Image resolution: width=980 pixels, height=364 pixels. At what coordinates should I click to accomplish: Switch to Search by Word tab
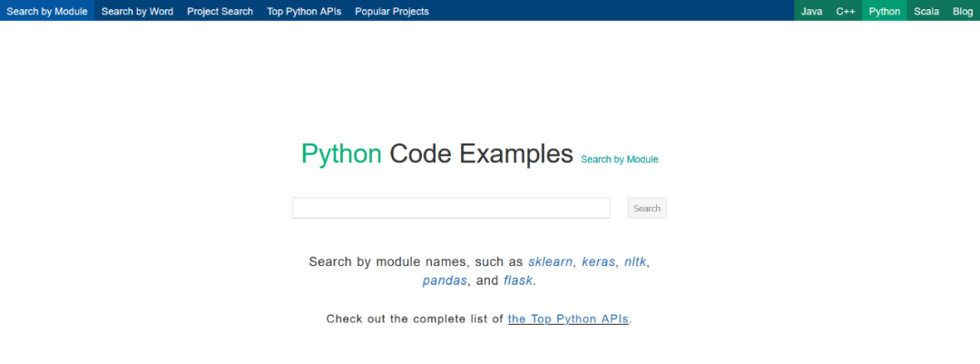[x=137, y=12]
